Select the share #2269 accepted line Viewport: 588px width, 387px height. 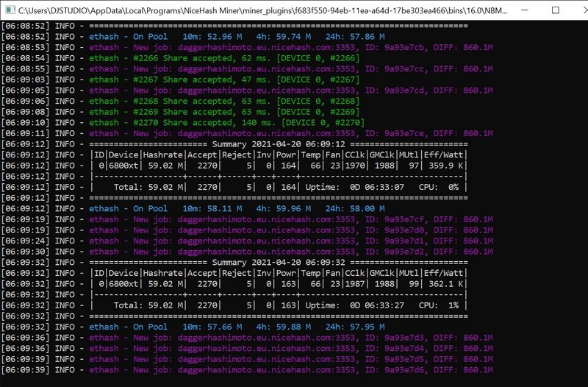(x=224, y=112)
